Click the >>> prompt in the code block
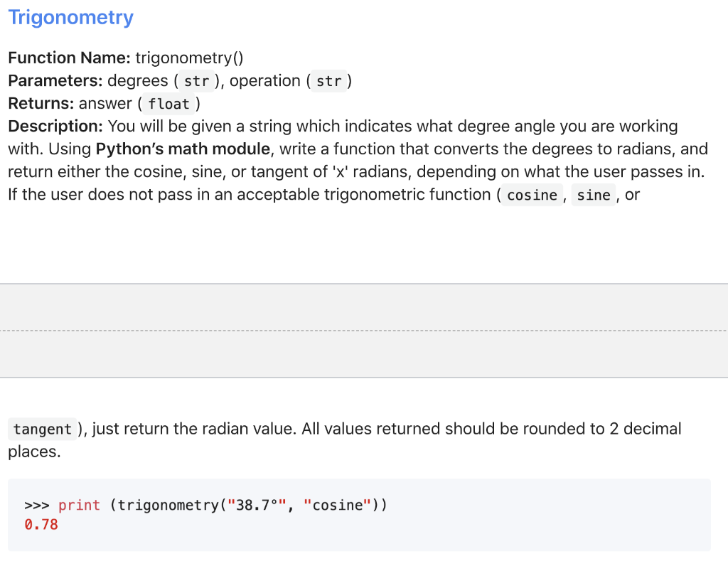The width and height of the screenshot is (728, 561). point(34,505)
